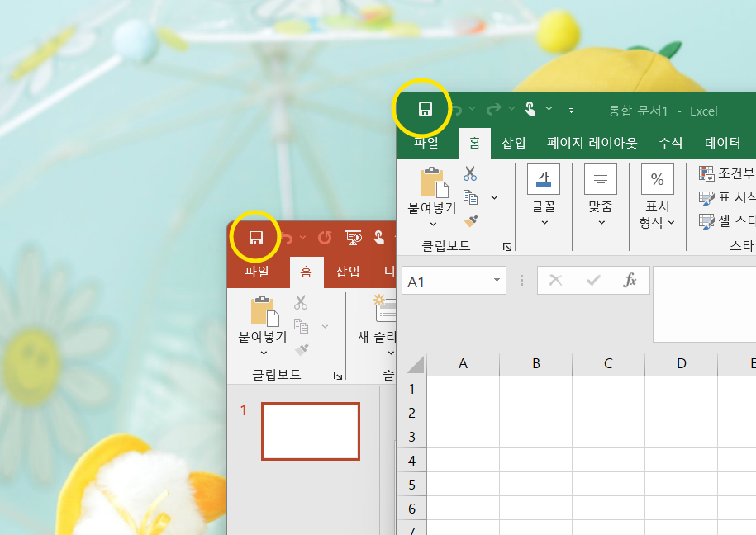Click the Select All corner of Excel grid
This screenshot has width=756, height=535.
[x=413, y=364]
